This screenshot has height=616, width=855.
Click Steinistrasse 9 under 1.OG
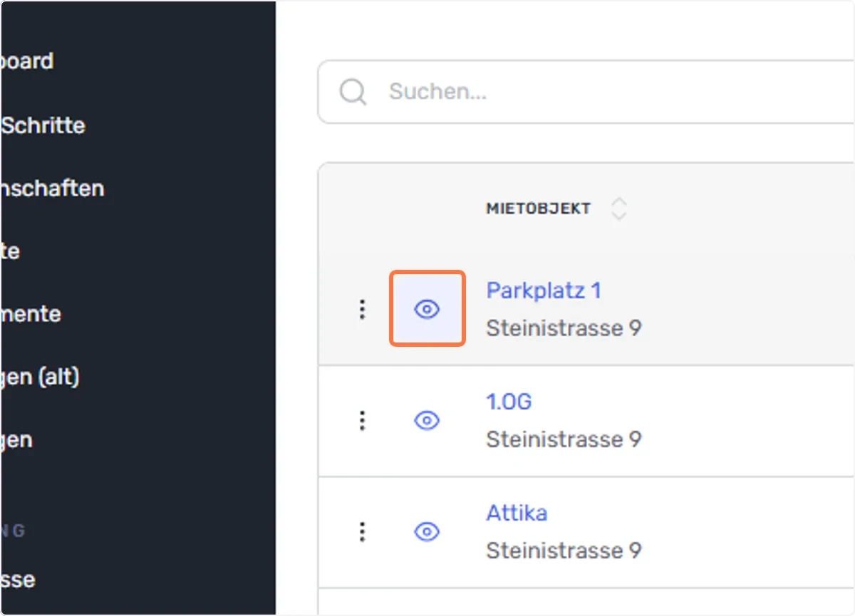pos(564,439)
